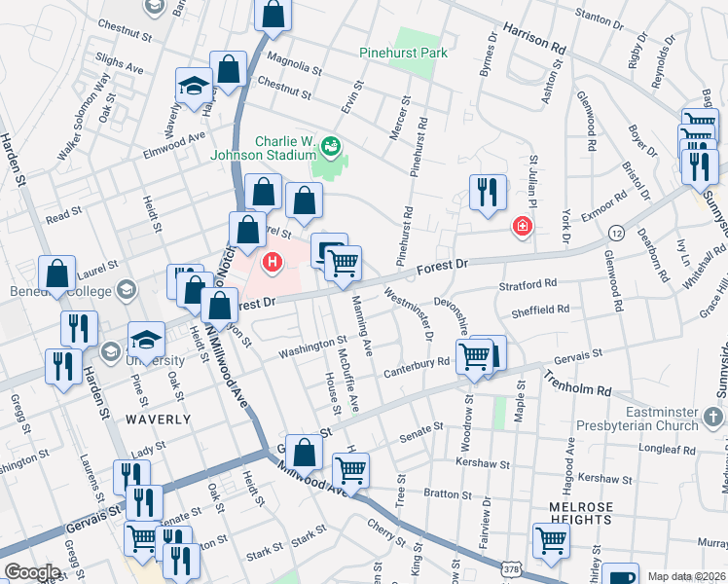This screenshot has width=728, height=584.
Task: Click the Dearborn Rd label
Action: pyautogui.click(x=653, y=255)
